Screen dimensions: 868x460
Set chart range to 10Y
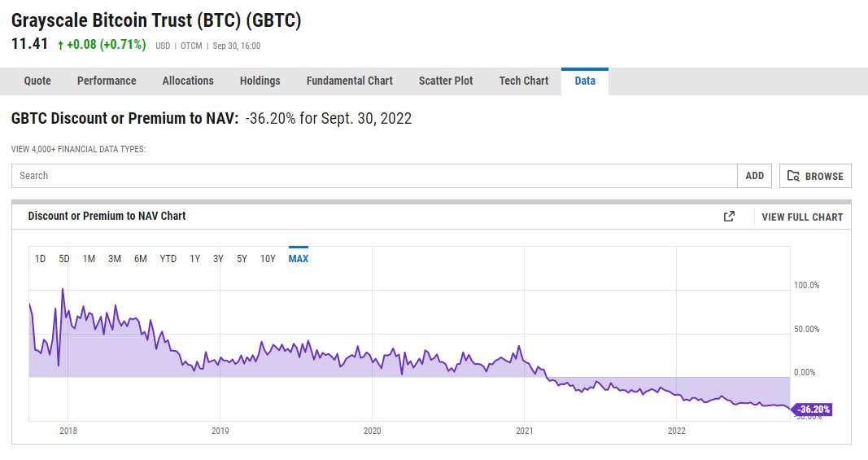[268, 259]
